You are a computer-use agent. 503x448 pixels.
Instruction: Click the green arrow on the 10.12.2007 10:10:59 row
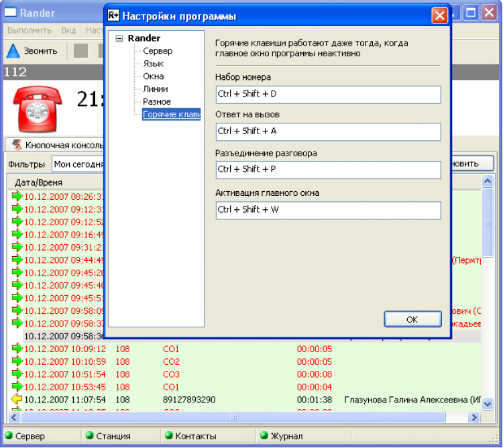point(17,361)
